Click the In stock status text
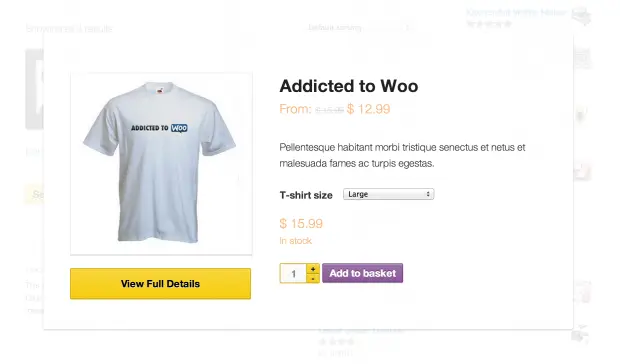This screenshot has height=364, width=620. 295,241
